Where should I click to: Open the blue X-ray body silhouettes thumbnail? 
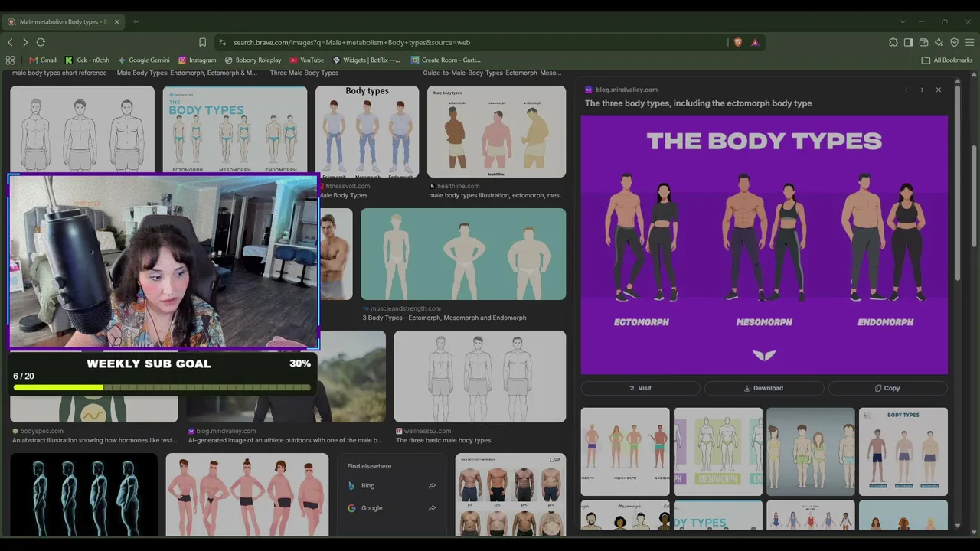tap(84, 494)
